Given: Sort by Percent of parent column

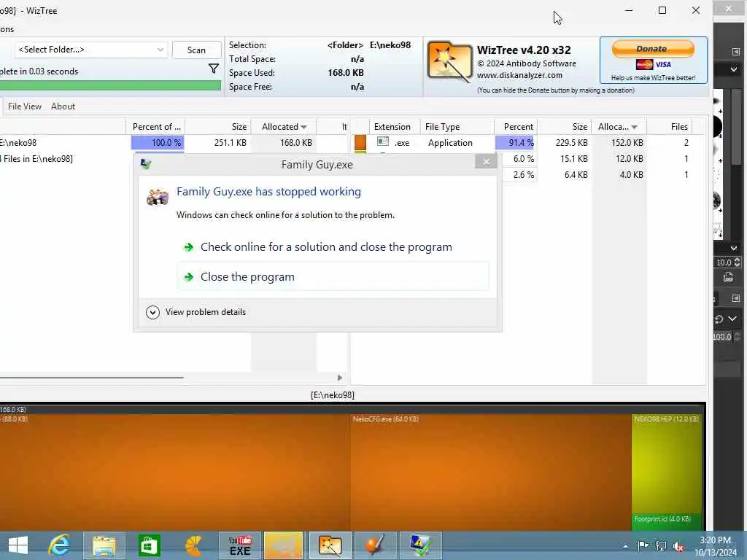Looking at the screenshot, I should point(156,127).
